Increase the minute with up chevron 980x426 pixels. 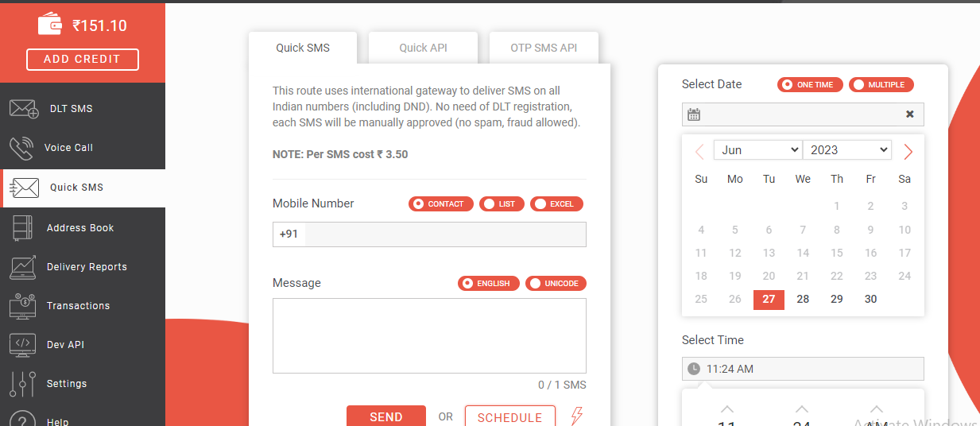[802, 409]
